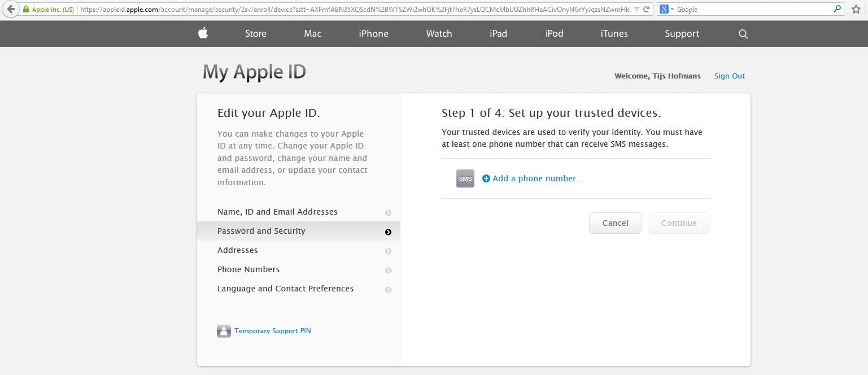Click the green Apple Inc. site identity badge
This screenshot has height=375, width=868.
(49, 10)
